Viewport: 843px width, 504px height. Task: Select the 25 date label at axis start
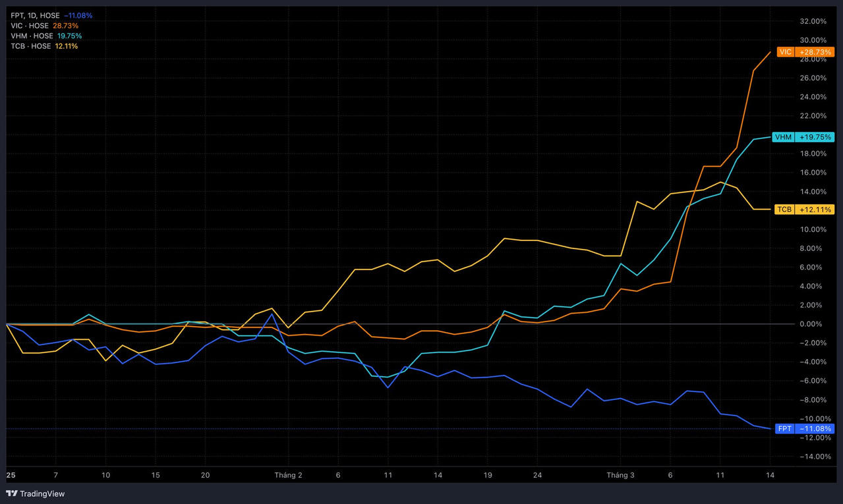(11, 475)
